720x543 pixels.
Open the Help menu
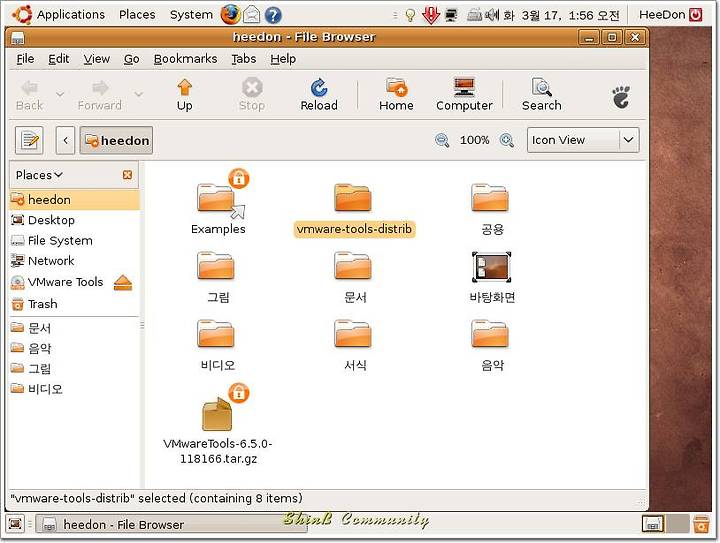point(283,59)
